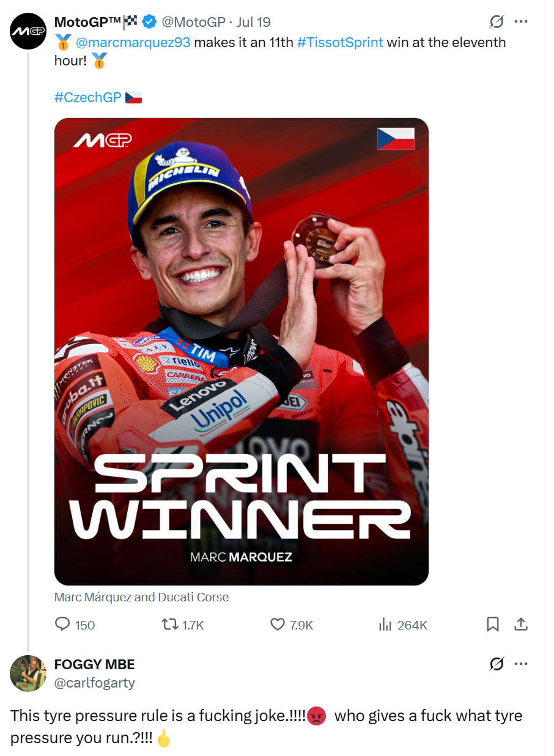
Task: Bookmark the MotoGP tweet
Action: pyautogui.click(x=492, y=624)
